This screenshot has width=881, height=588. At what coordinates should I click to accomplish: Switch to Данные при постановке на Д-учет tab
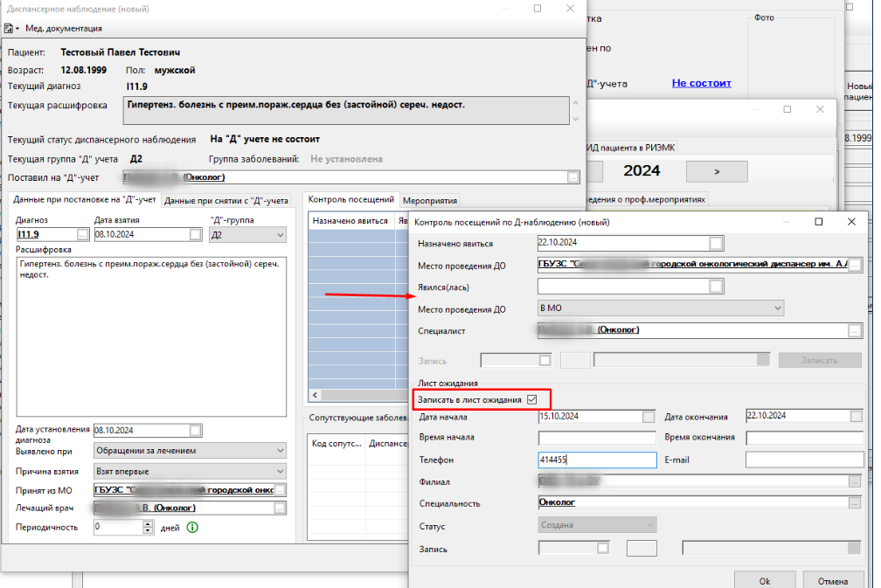point(84,199)
